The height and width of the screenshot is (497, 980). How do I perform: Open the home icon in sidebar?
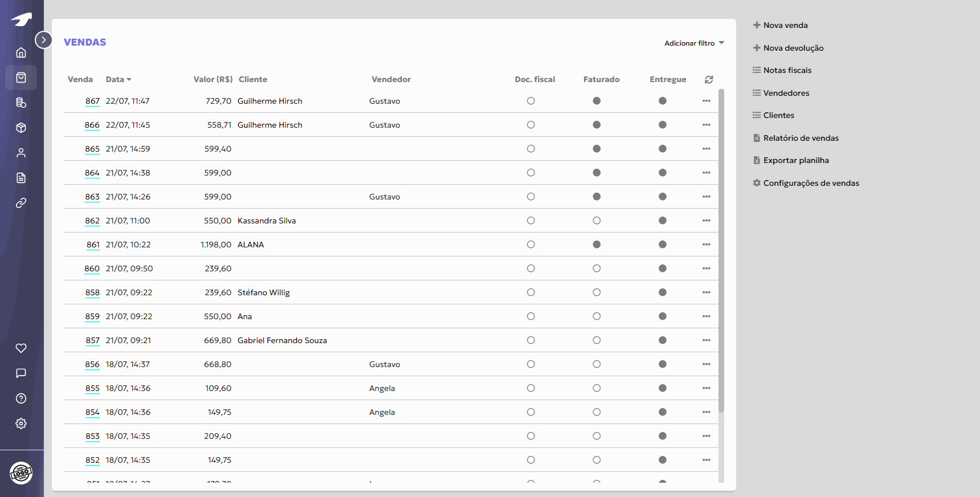point(21,52)
